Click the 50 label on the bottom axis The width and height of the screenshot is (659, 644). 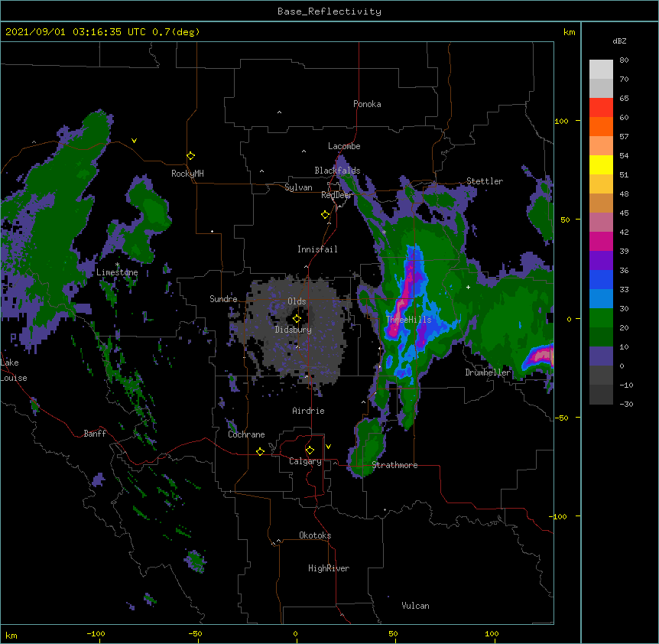[393, 633]
